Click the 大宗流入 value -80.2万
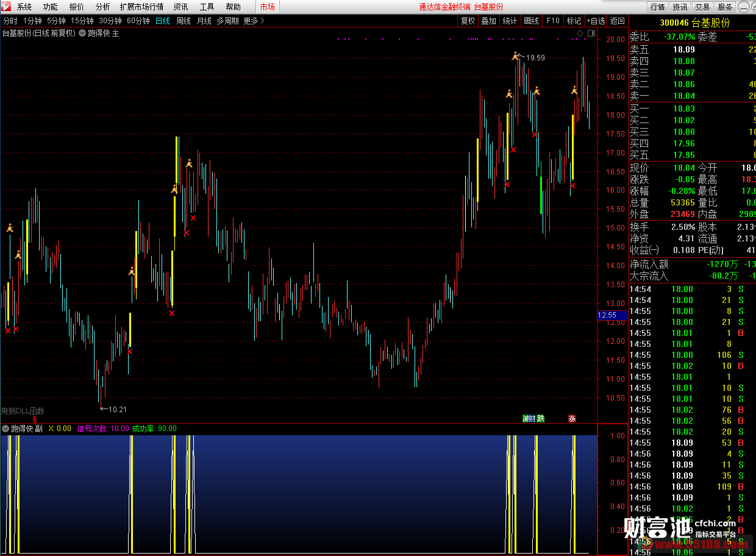Viewport: 756px width, 556px height. pyautogui.click(x=723, y=276)
